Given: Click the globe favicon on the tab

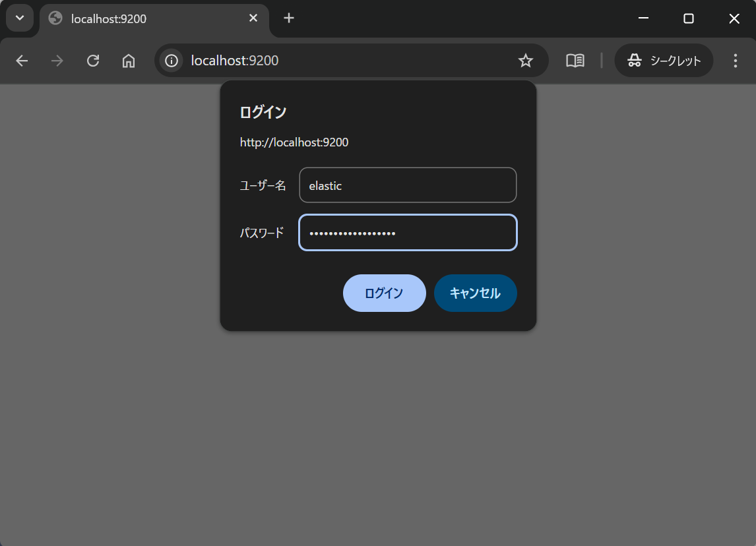Looking at the screenshot, I should [x=54, y=18].
